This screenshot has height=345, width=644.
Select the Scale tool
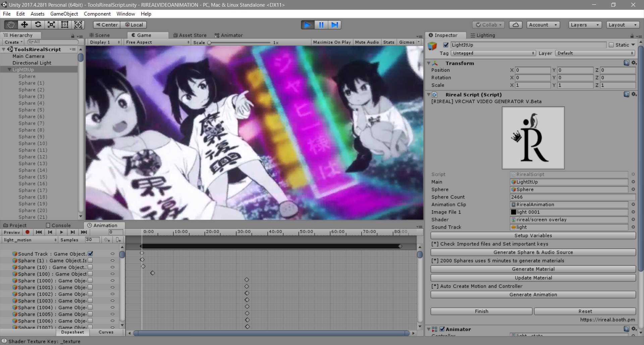(51, 24)
